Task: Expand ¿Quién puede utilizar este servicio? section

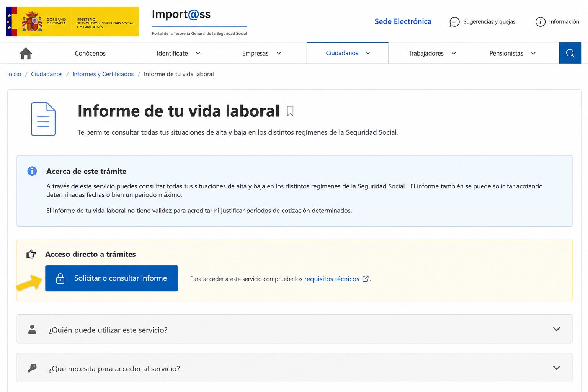Action: pyautogui.click(x=294, y=329)
